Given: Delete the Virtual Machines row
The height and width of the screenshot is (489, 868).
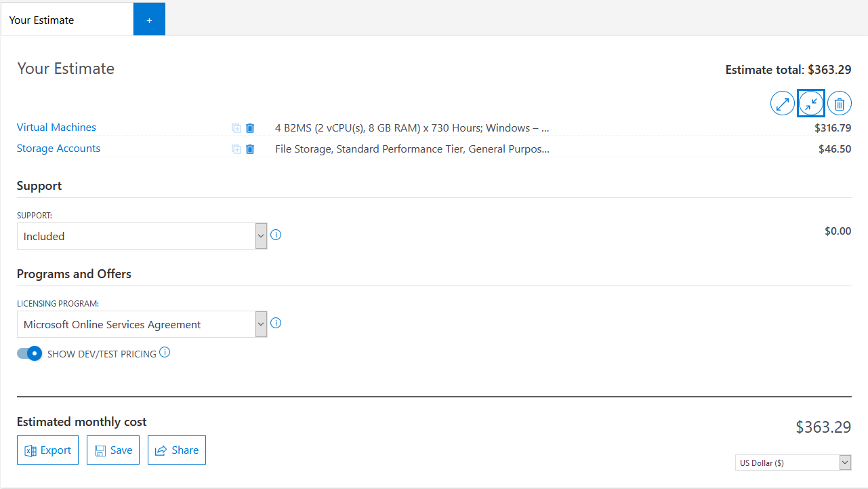Looking at the screenshot, I should click(250, 128).
